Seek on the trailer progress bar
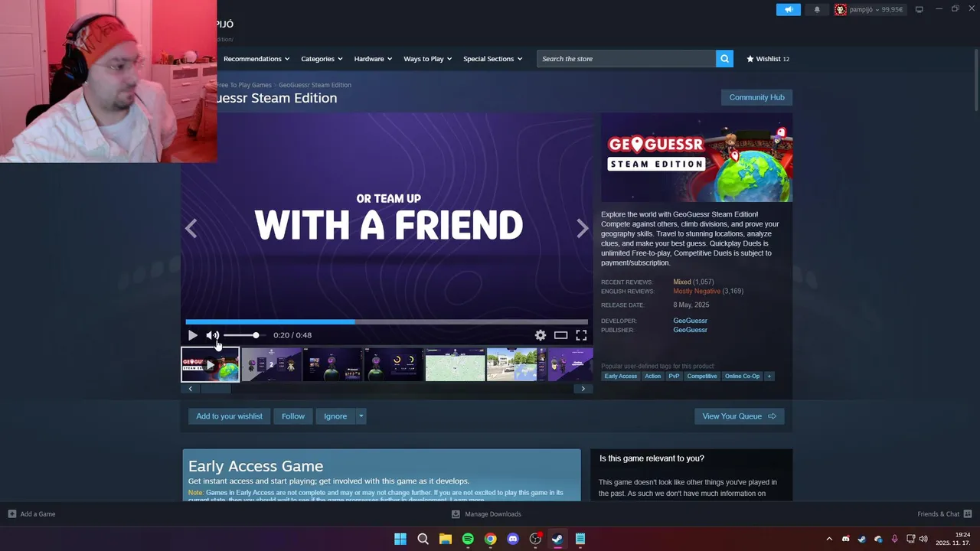The width and height of the screenshot is (980, 551). 387,322
